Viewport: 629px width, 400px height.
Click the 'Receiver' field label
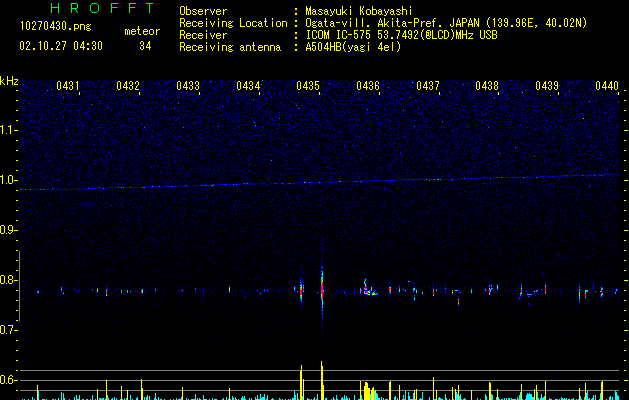tap(203, 35)
